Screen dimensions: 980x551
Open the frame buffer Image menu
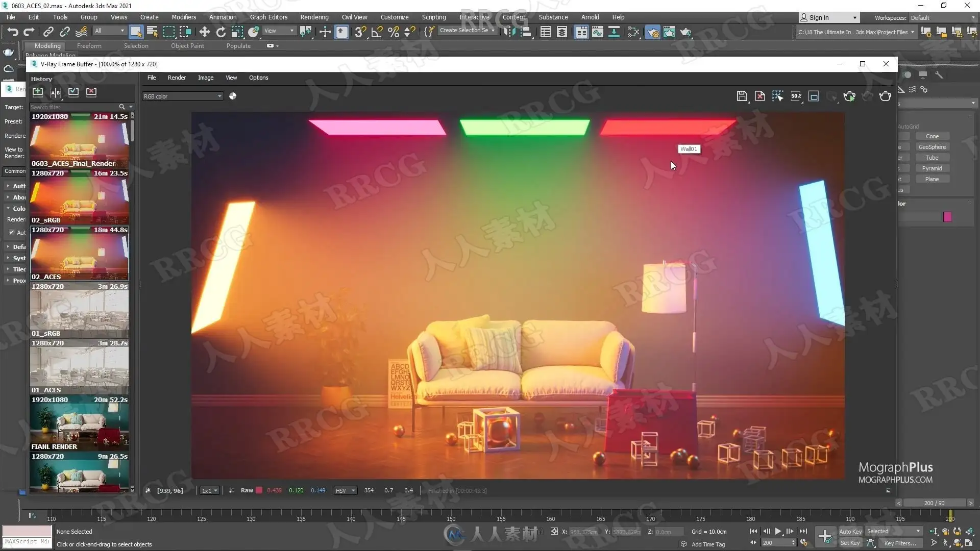tap(206, 78)
